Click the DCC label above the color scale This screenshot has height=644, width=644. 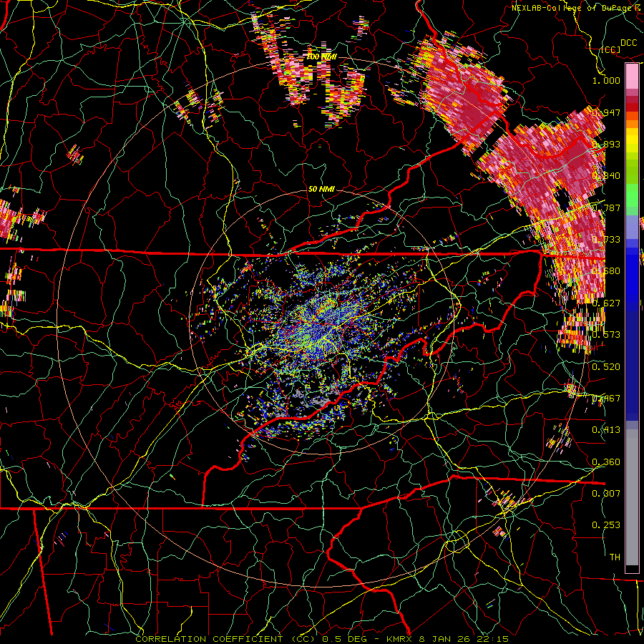point(628,43)
